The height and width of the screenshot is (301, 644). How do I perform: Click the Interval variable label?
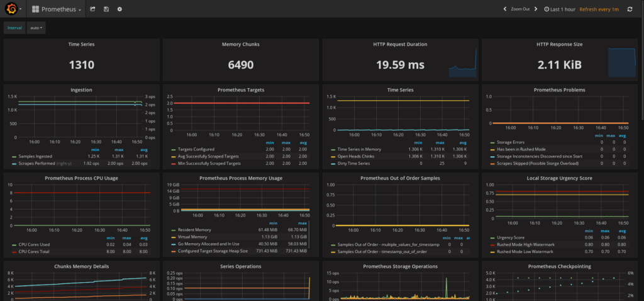pos(15,28)
